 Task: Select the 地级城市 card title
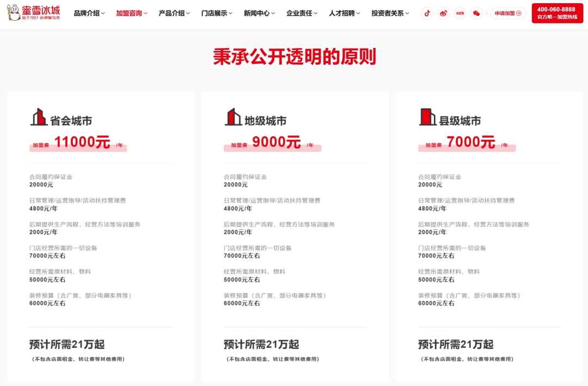266,121
